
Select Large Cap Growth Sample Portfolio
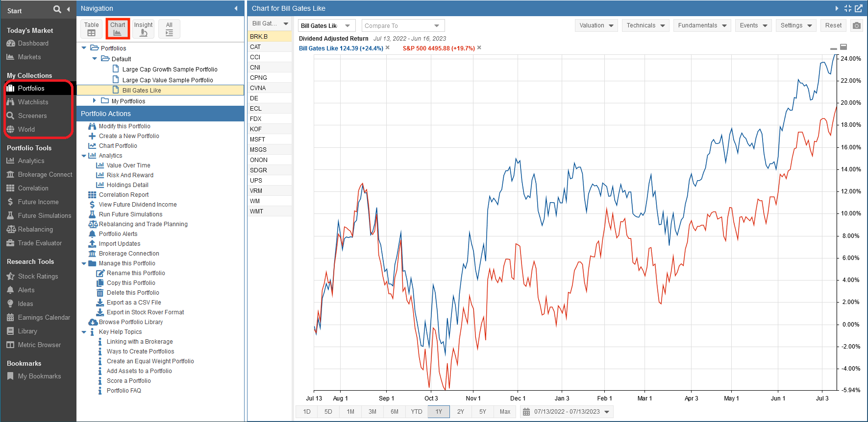tap(170, 70)
